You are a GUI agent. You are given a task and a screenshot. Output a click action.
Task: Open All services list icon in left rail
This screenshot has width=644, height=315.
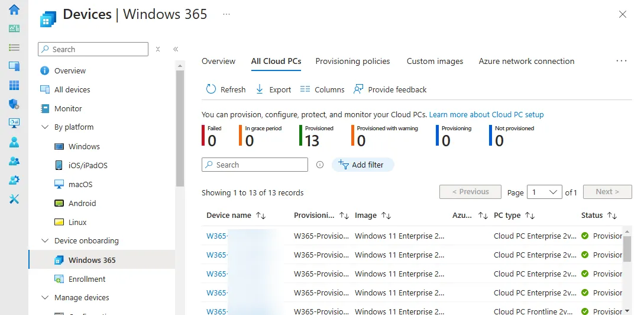tap(14, 48)
